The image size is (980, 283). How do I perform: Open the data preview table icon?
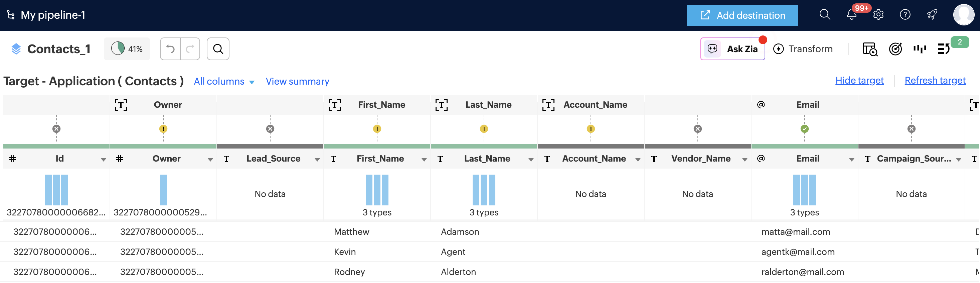(x=870, y=49)
